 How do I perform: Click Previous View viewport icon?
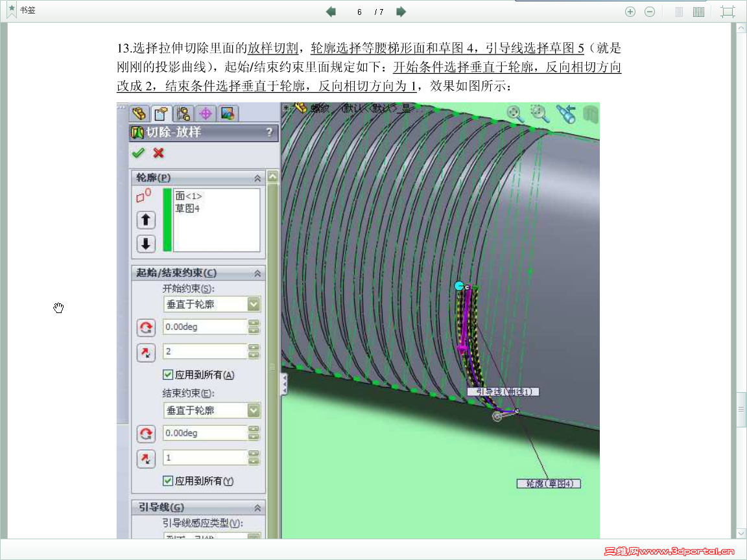pyautogui.click(x=567, y=114)
